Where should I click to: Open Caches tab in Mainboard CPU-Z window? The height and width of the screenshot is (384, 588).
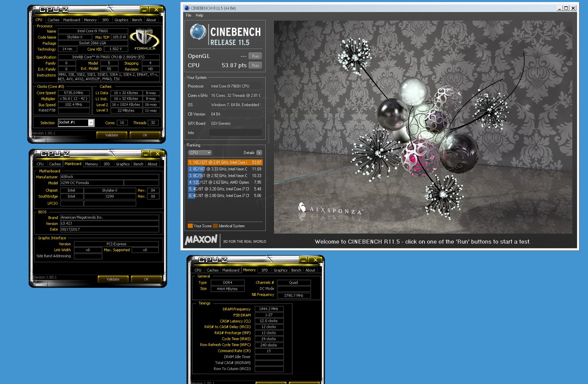point(55,164)
